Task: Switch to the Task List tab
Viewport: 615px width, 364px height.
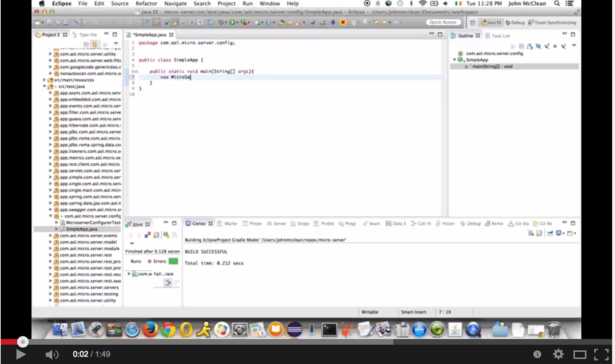Action: pos(498,36)
